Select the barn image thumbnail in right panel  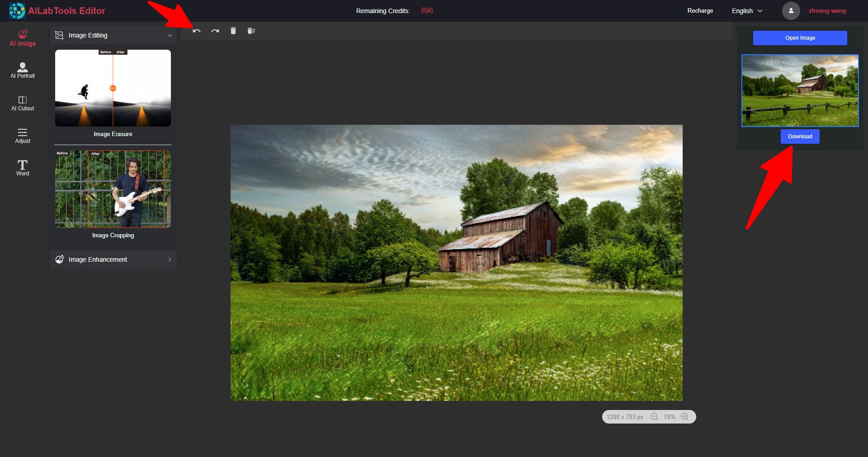800,90
